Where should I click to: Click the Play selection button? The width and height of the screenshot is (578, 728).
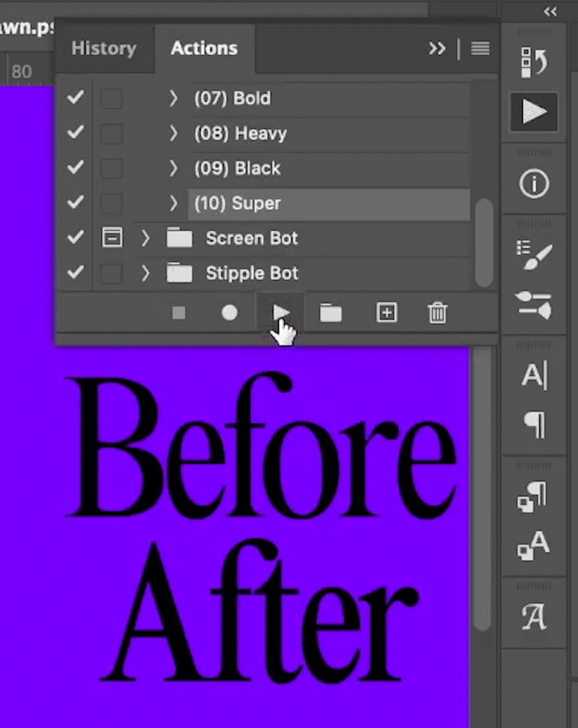point(281,313)
